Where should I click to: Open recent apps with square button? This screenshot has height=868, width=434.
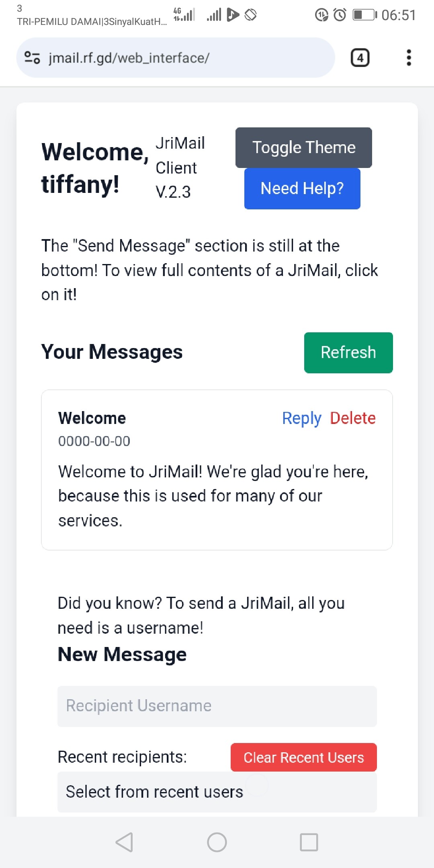309,842
